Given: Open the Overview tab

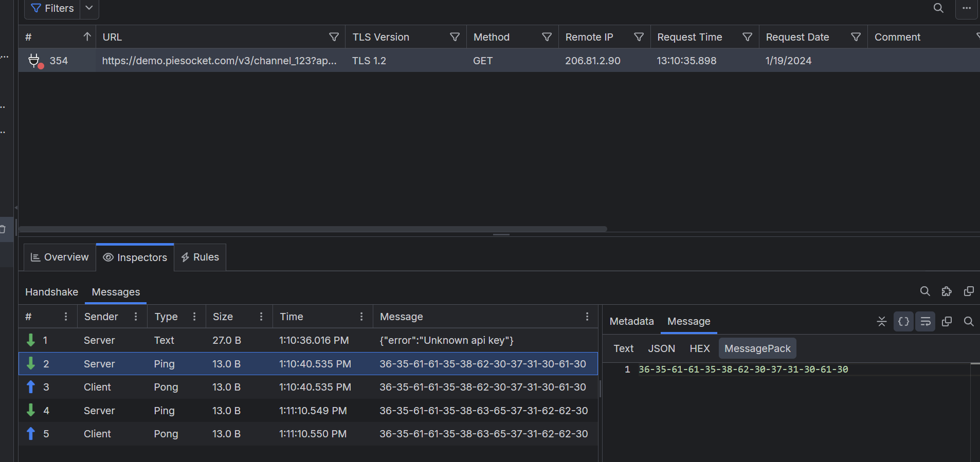Looking at the screenshot, I should pos(60,257).
